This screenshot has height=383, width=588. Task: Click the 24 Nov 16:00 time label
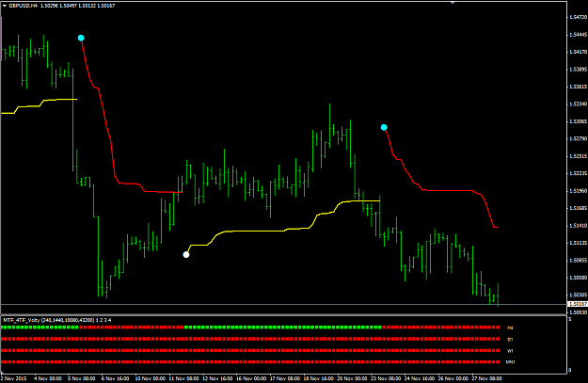[420, 378]
